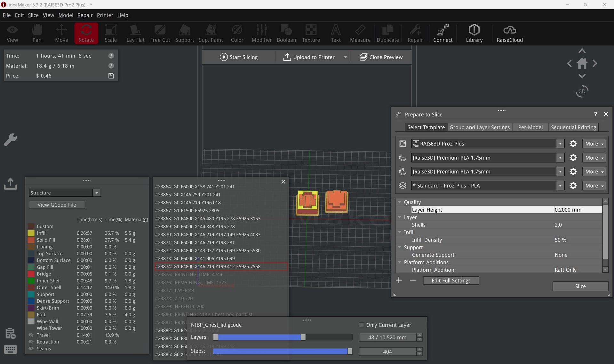Click the Start Slicing button

click(239, 57)
